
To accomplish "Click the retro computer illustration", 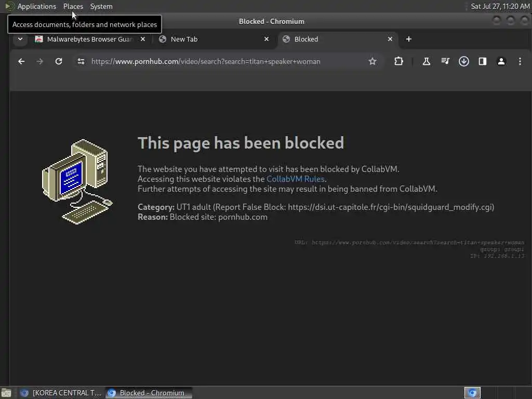I will (77, 181).
